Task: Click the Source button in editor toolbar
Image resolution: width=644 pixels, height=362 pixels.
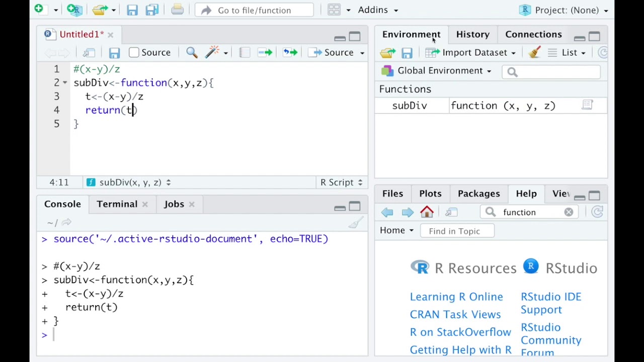Action: (x=334, y=52)
